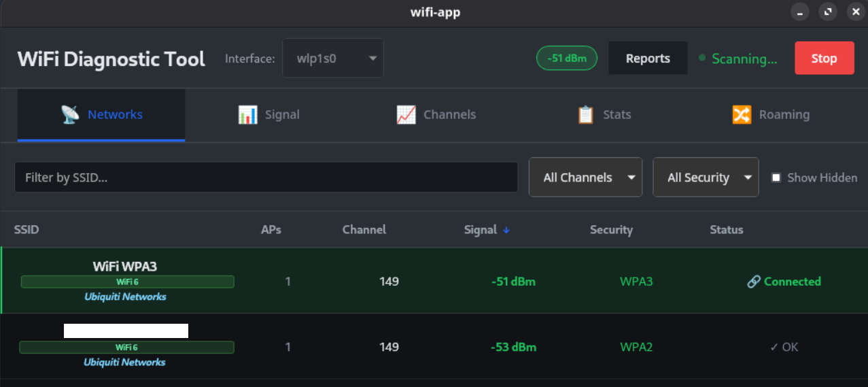
Task: Click the wifi-app title bar text
Action: tap(435, 12)
